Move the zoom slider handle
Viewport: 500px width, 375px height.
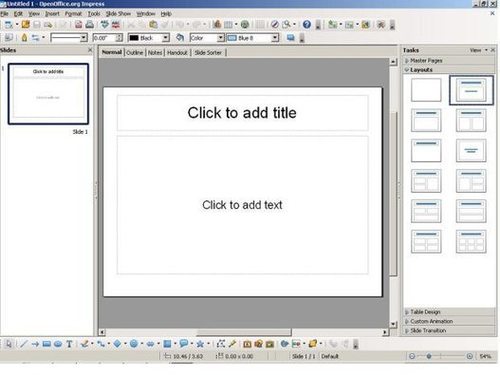click(429, 356)
